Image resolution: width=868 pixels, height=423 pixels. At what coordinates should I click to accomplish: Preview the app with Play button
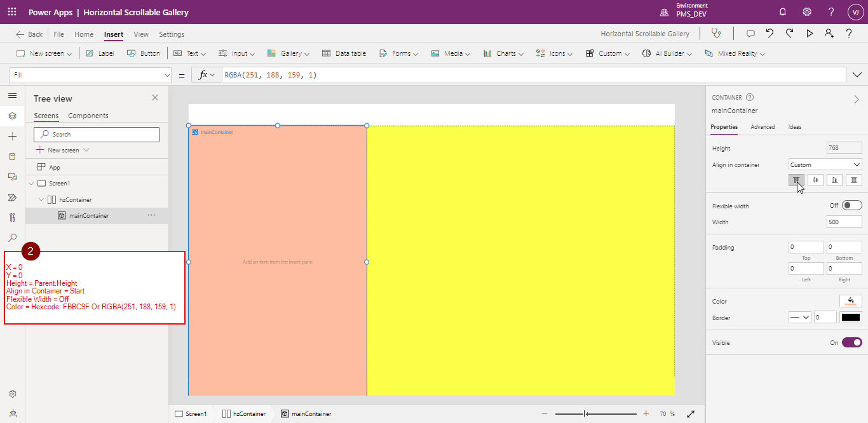pos(810,34)
